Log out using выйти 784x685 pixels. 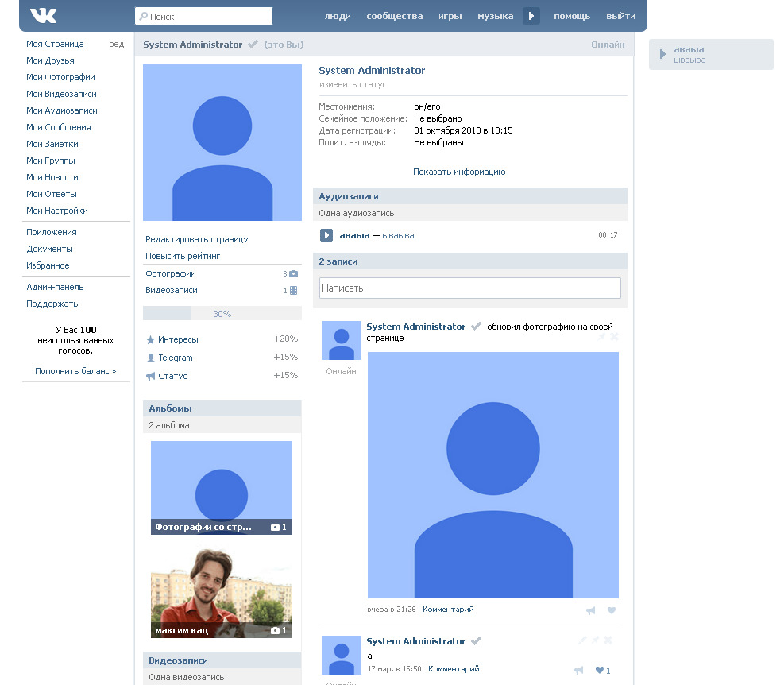tap(620, 16)
